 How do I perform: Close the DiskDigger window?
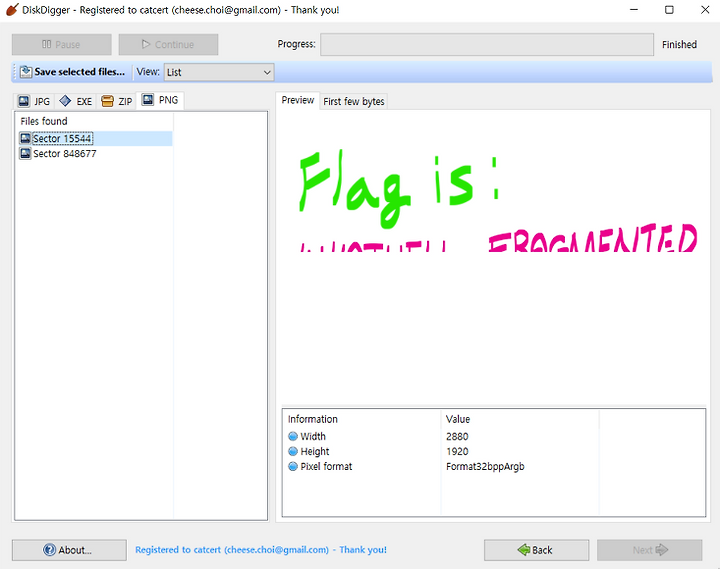[x=705, y=10]
